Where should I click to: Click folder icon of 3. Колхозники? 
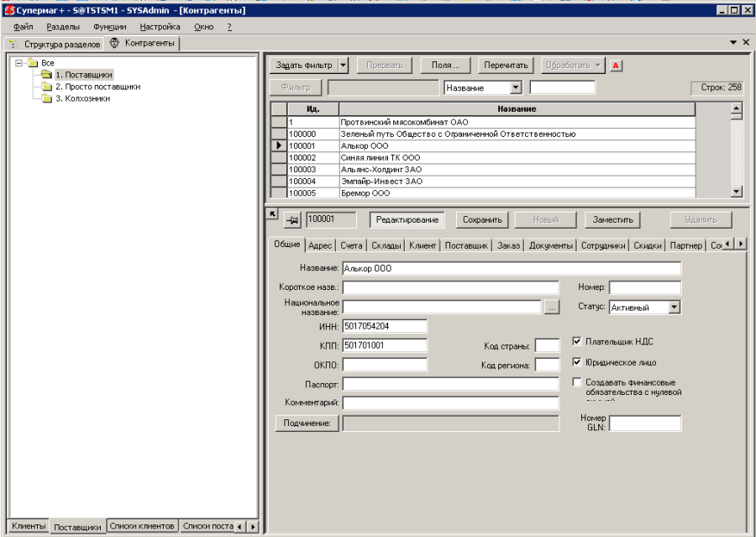(46, 98)
